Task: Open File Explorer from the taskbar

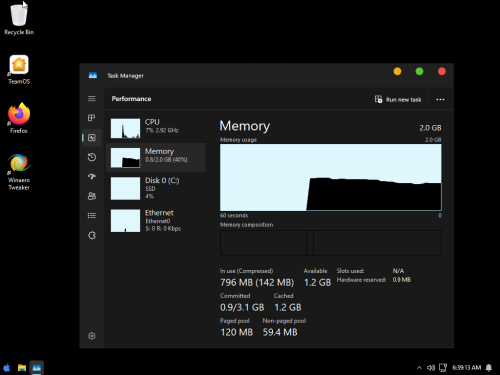Action: point(22,368)
